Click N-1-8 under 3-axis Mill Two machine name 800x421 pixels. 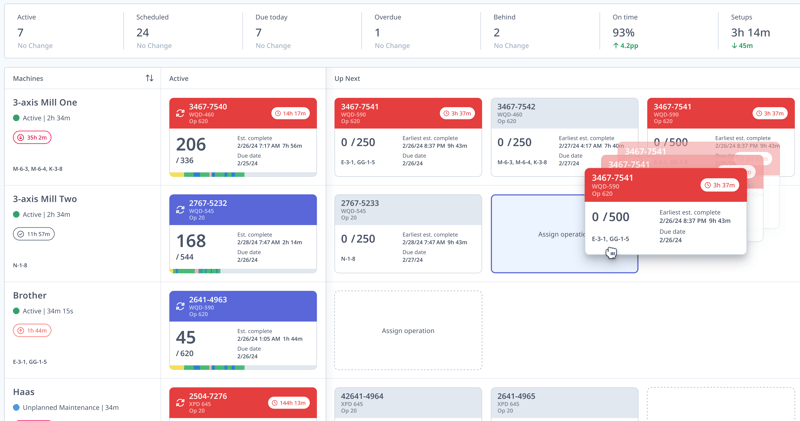coord(20,265)
